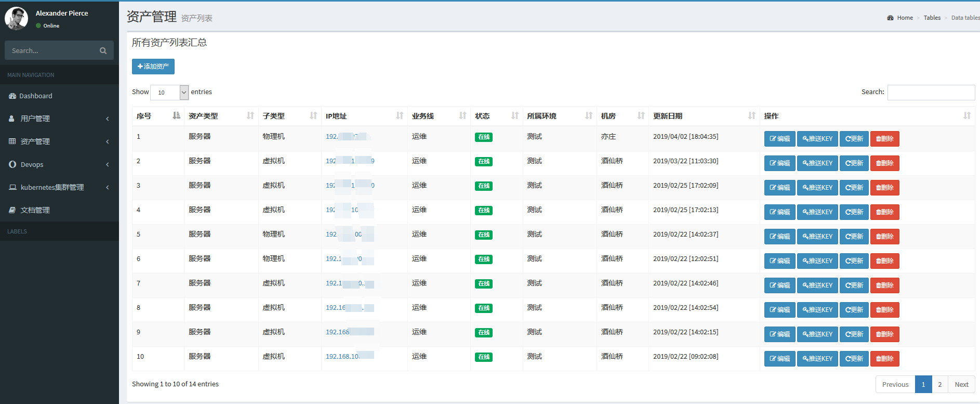The image size is (980, 404).
Task: Sort table by 序号 column
Action: (158, 116)
